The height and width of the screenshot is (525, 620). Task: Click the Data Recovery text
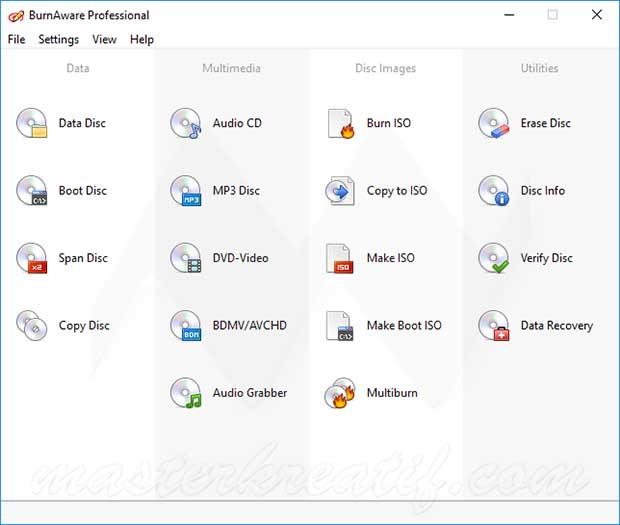coord(557,326)
